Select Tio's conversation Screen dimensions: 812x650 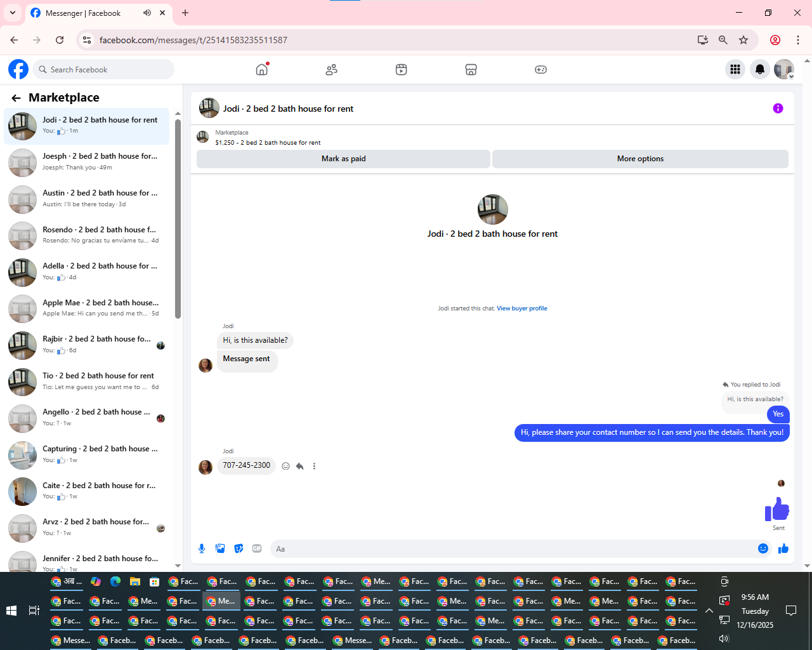click(x=87, y=381)
